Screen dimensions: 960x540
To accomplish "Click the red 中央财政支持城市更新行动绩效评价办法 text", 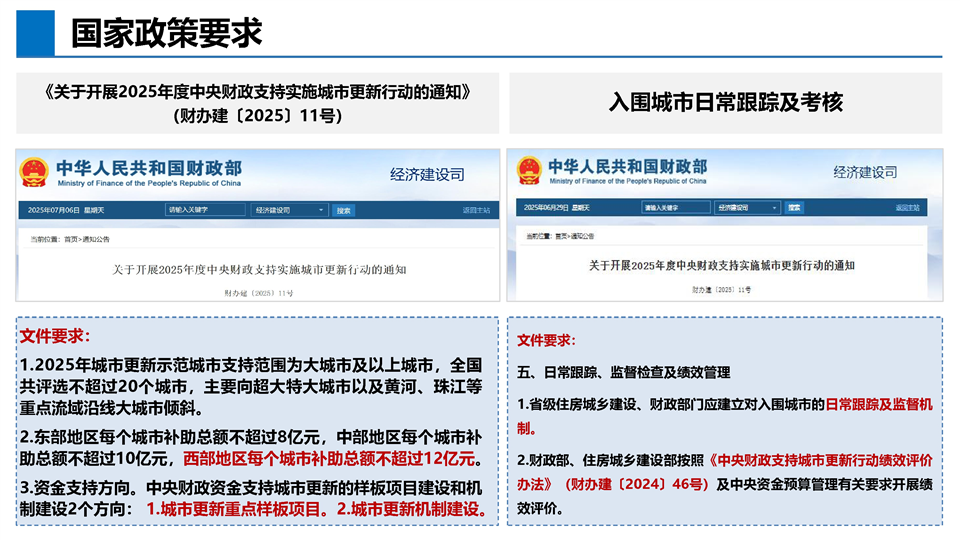I will 822,461.
